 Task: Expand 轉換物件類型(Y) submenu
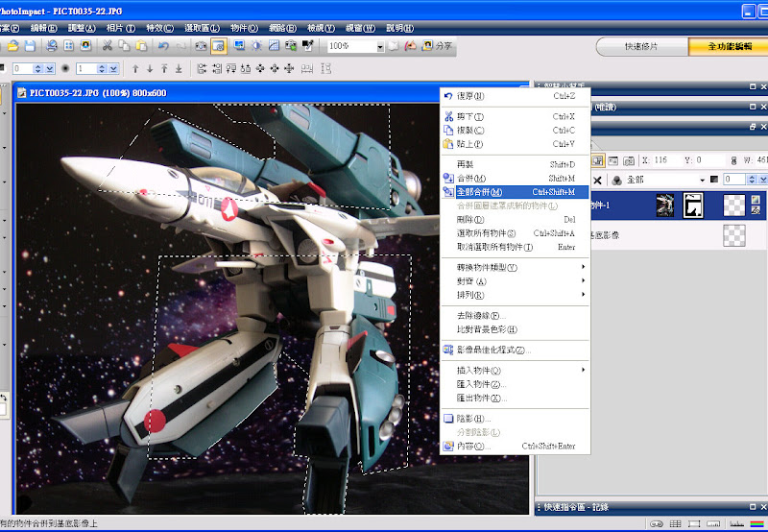(x=515, y=268)
